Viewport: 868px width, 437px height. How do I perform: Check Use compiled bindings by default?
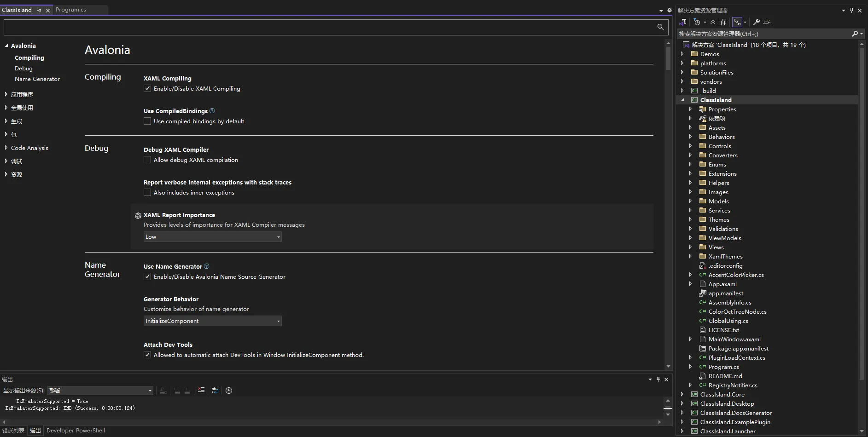pos(147,121)
